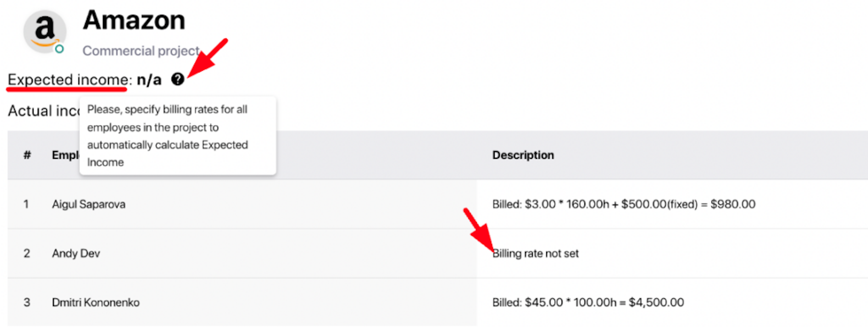Click the Expected income help question-mark icon
This screenshot has height=331, width=868.
click(178, 79)
